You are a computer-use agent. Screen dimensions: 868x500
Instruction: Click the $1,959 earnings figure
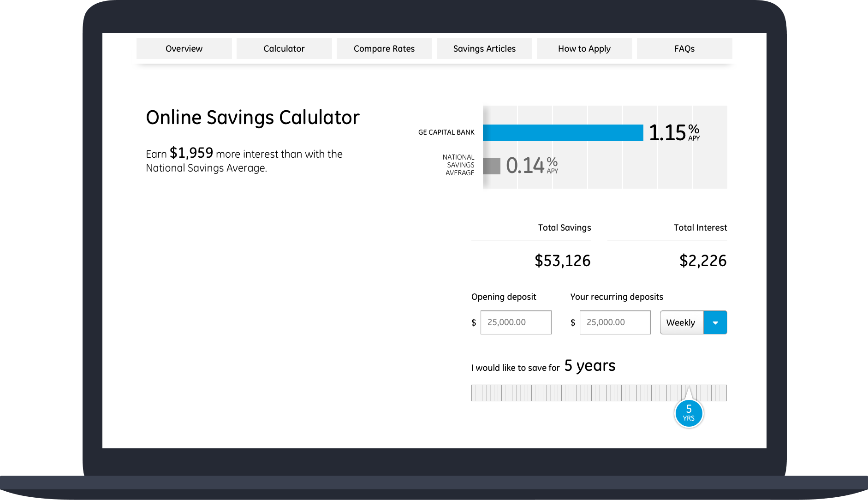pyautogui.click(x=191, y=153)
